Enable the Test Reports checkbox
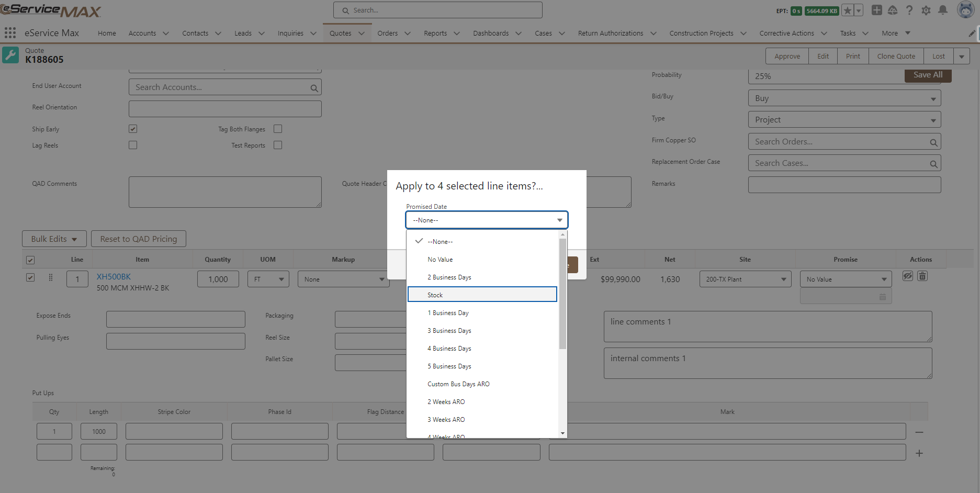 [278, 145]
